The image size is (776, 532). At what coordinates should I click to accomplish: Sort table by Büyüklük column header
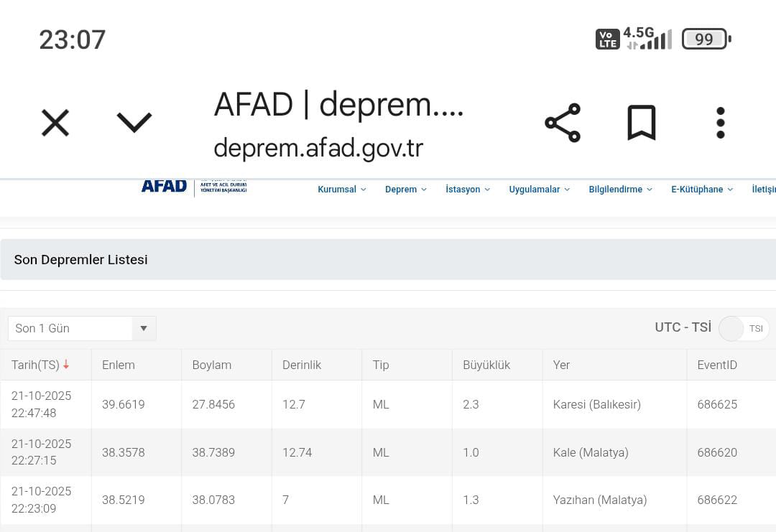(x=486, y=365)
